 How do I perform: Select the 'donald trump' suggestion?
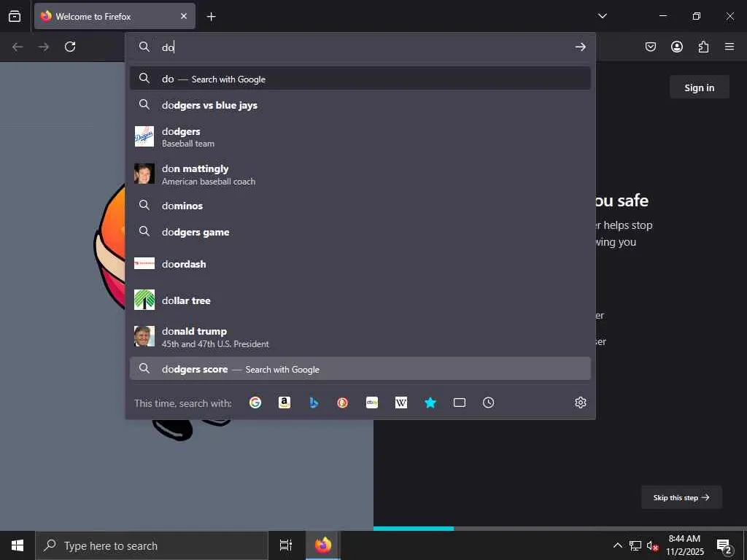[x=360, y=337]
